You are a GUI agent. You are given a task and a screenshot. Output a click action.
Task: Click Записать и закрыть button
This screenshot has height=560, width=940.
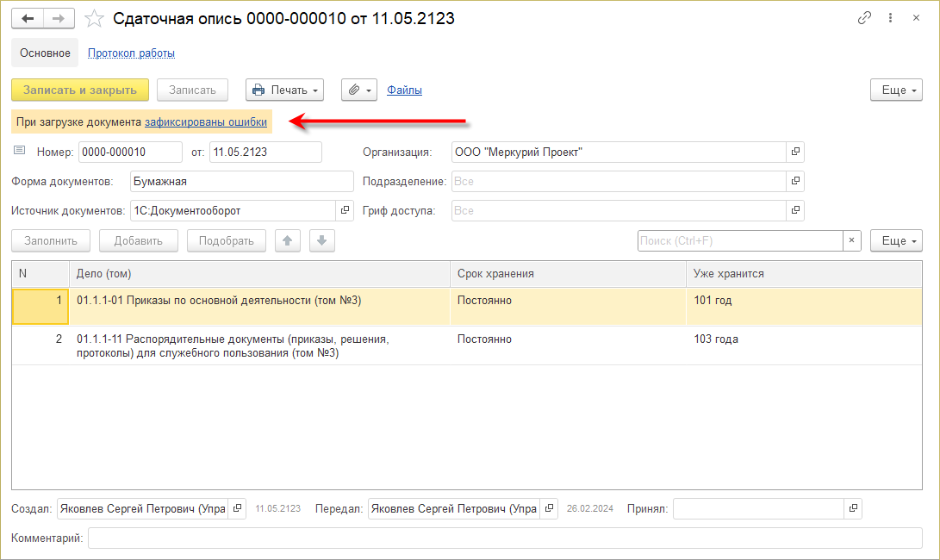click(80, 90)
